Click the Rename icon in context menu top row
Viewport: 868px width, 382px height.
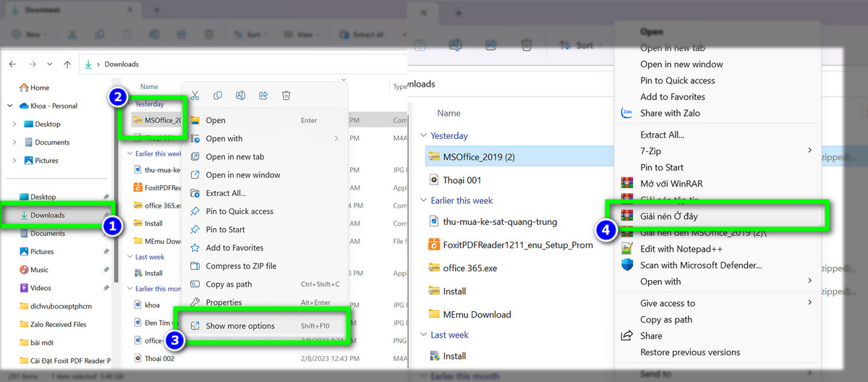(241, 95)
